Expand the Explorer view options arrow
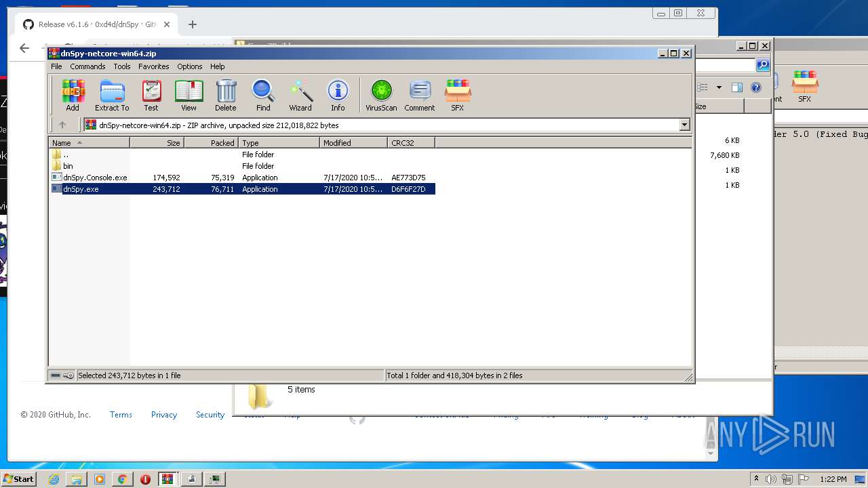Viewport: 868px width, 488px height. click(719, 87)
